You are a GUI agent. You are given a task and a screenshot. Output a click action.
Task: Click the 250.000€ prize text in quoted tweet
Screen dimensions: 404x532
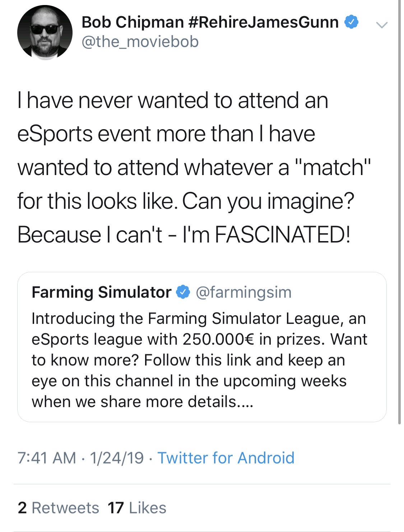(x=218, y=339)
